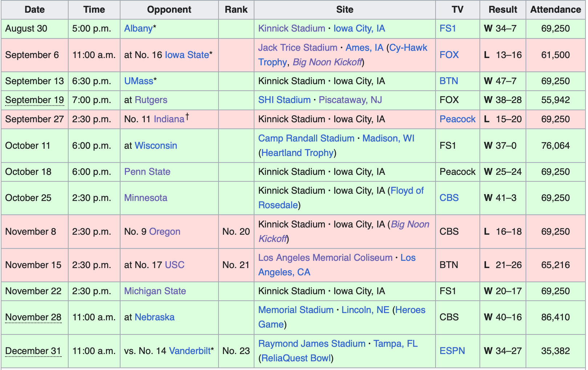Click the Kinnick Stadium link in August 30 row
Viewport: 588px width, 370px height.
click(291, 29)
